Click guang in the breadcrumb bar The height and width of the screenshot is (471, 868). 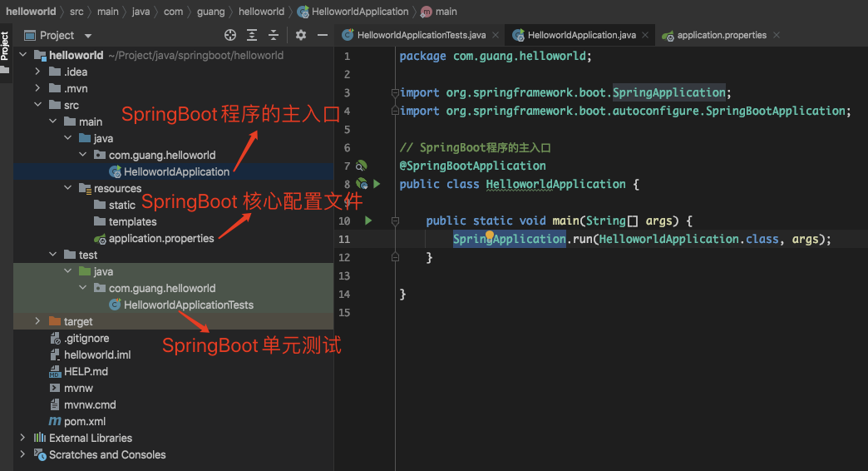pos(211,12)
